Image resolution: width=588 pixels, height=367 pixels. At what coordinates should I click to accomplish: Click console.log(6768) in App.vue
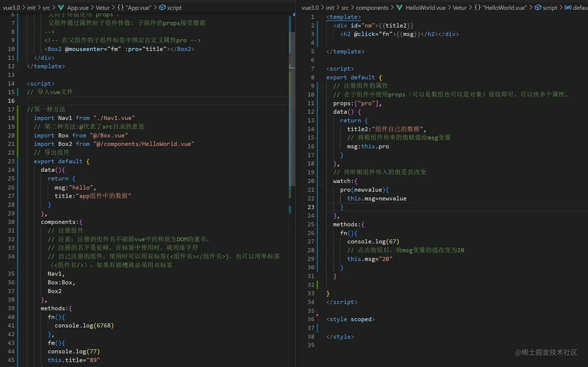coord(84,325)
